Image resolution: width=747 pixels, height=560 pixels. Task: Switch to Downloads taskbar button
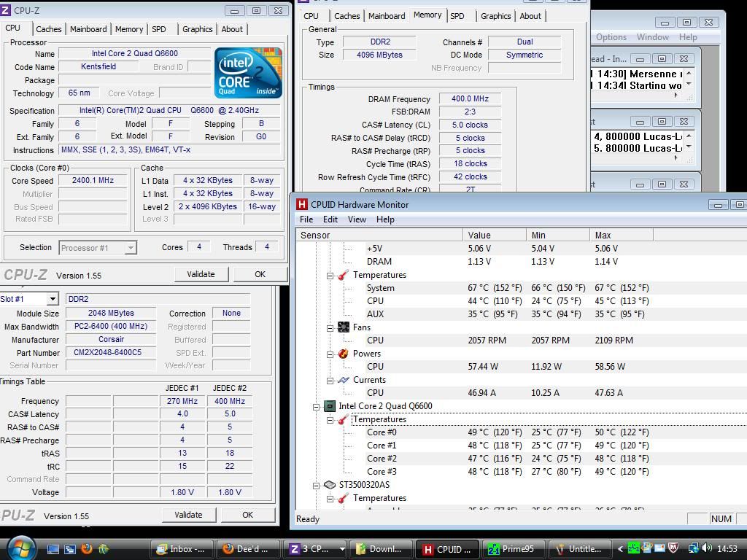click(x=381, y=549)
